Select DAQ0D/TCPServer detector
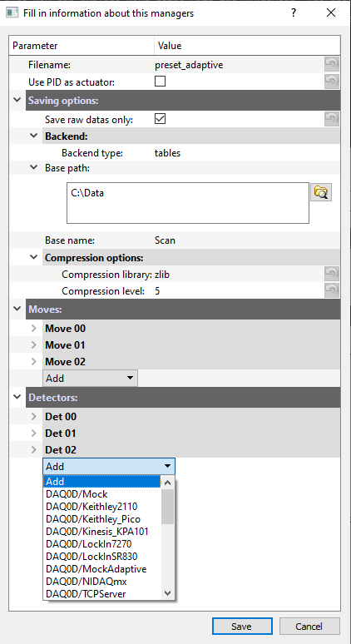Image resolution: width=351 pixels, height=644 pixels. pos(102,594)
